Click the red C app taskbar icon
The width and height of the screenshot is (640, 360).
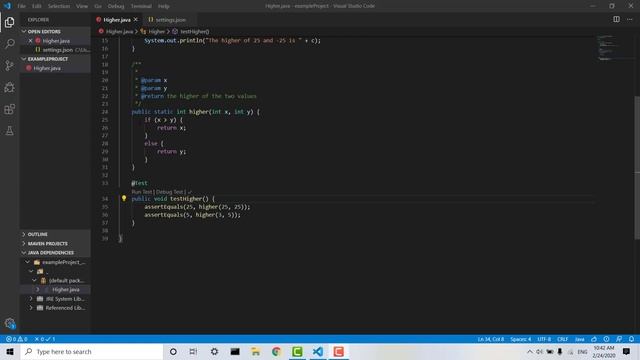tap(338, 351)
